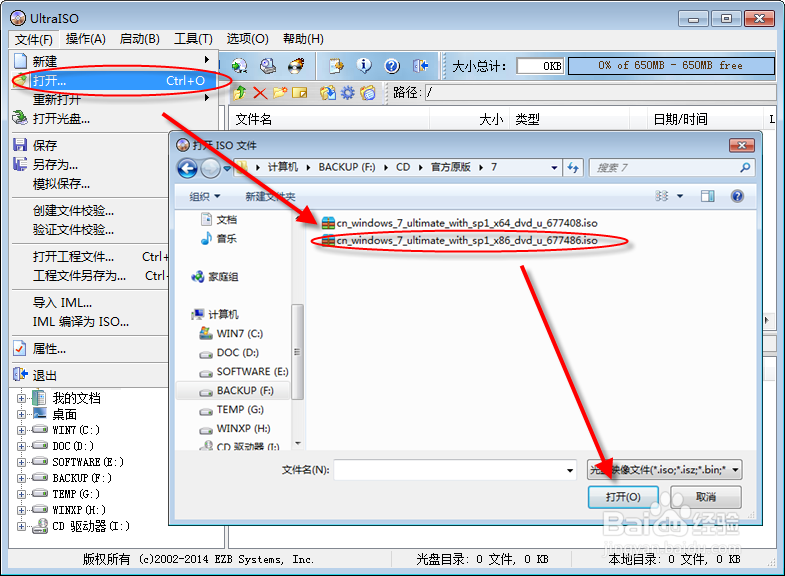Click the burn CD/DVD image flame icon
The height and width of the screenshot is (576, 785).
pos(296,66)
